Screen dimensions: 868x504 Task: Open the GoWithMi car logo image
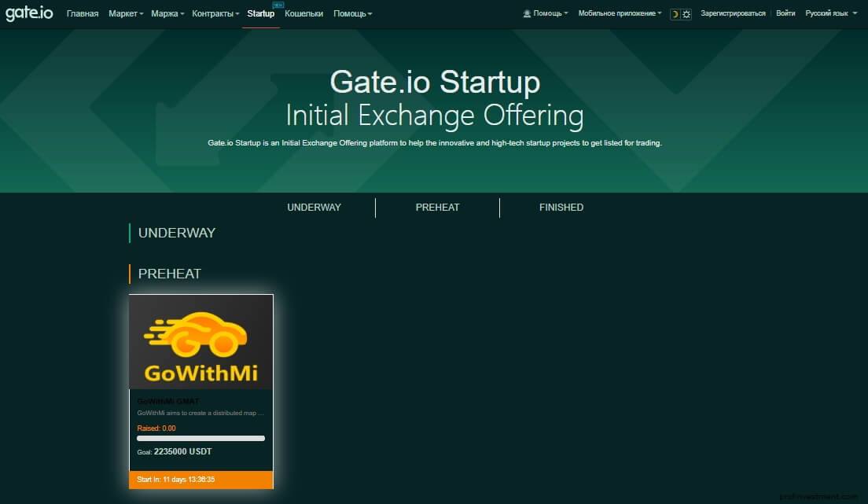pyautogui.click(x=201, y=342)
